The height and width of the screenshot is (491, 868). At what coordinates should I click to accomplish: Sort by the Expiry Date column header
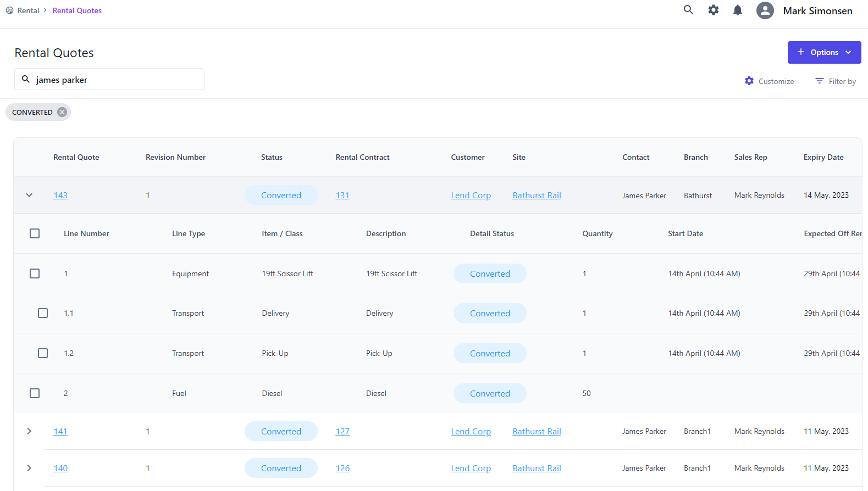pos(823,157)
